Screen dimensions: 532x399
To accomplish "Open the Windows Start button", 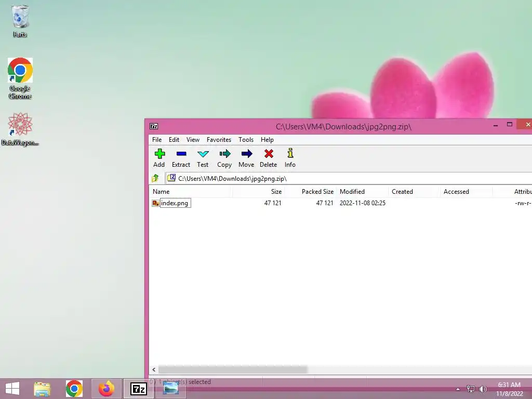I will 12,389.
